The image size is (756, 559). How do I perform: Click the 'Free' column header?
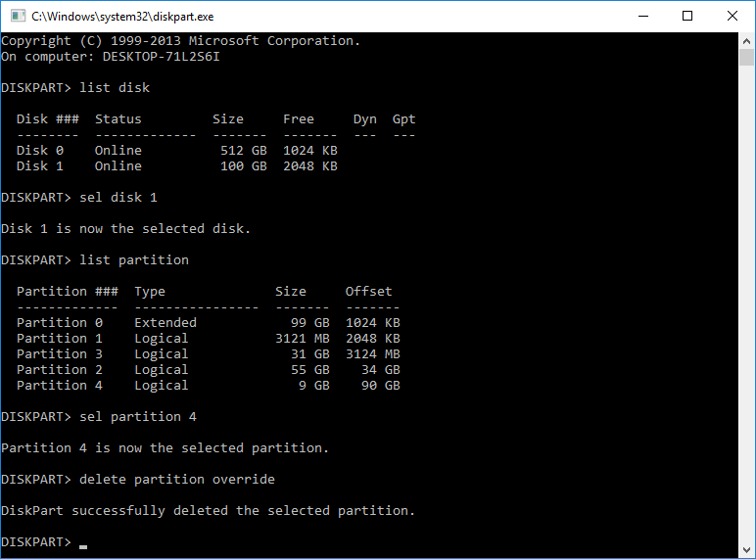tap(299, 119)
